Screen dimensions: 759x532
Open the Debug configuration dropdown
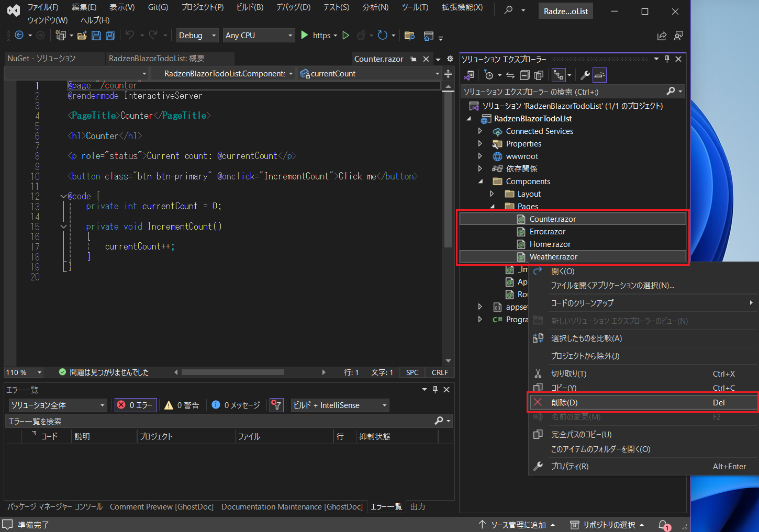tap(197, 35)
